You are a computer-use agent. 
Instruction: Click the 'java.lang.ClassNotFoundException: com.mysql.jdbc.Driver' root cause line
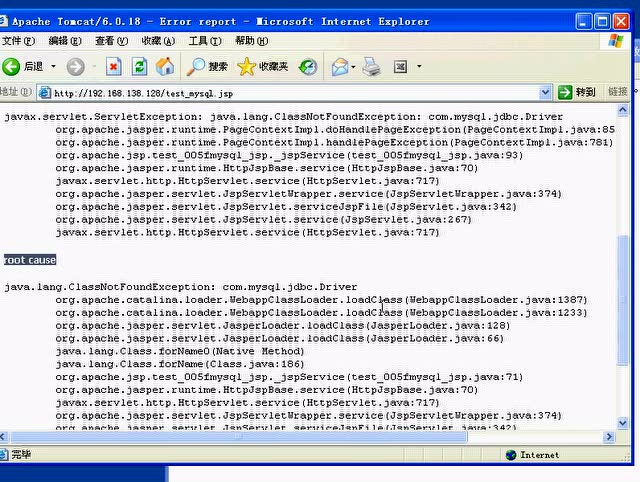[x=180, y=287]
